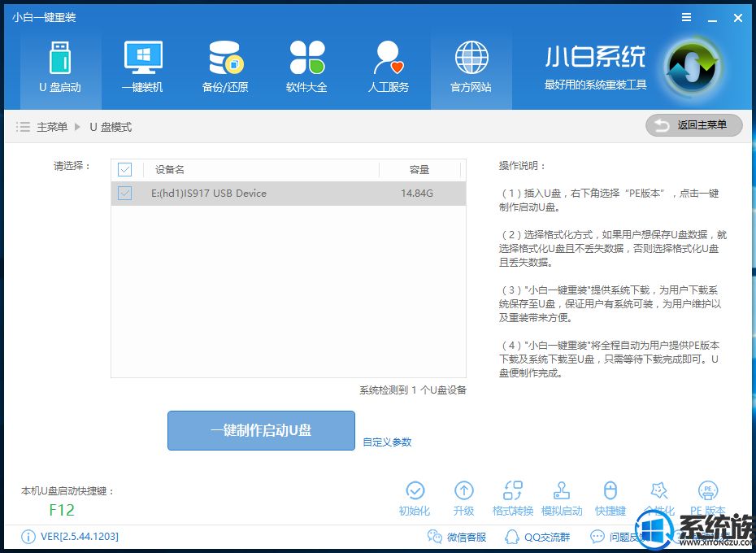Screen dimensions: 756x553
Task: Click the info icon beside VER
Action: tap(28, 537)
